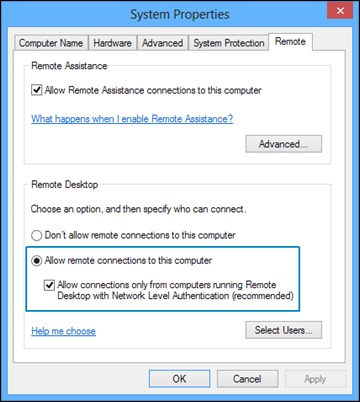This screenshot has height=402, width=360.
Task: Open the Hardware tab
Action: pyautogui.click(x=113, y=43)
